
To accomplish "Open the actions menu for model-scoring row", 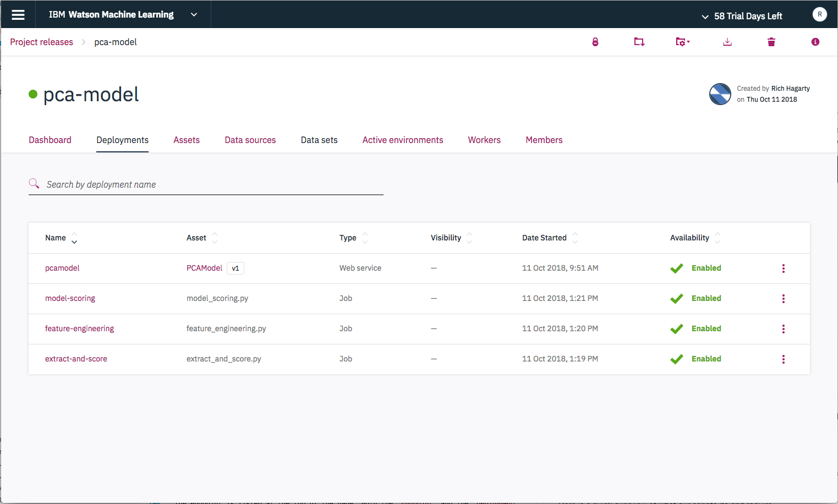I will 784,299.
